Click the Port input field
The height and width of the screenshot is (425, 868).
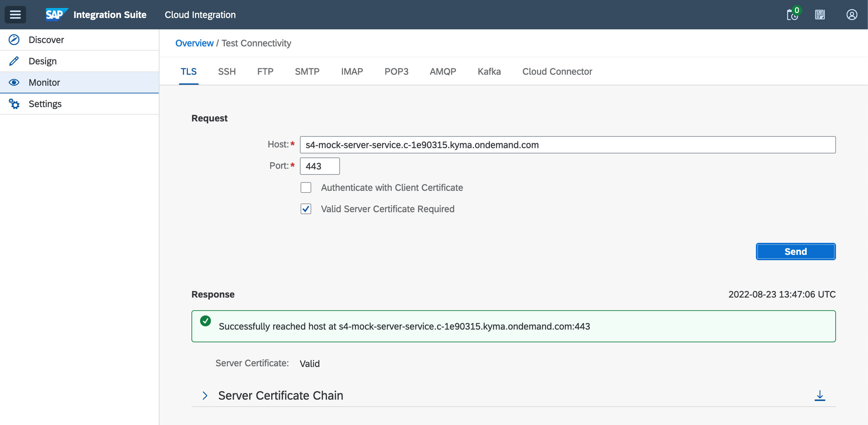[x=320, y=166]
